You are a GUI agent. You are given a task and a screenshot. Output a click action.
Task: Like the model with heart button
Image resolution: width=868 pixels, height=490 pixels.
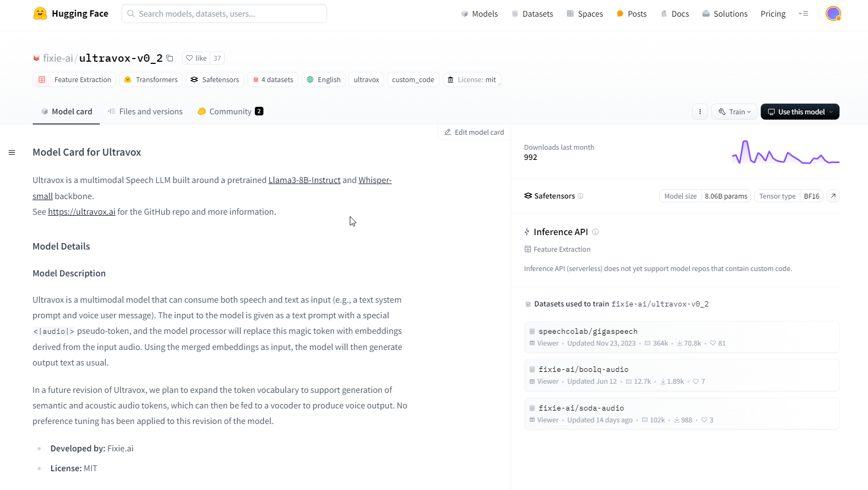coord(196,58)
